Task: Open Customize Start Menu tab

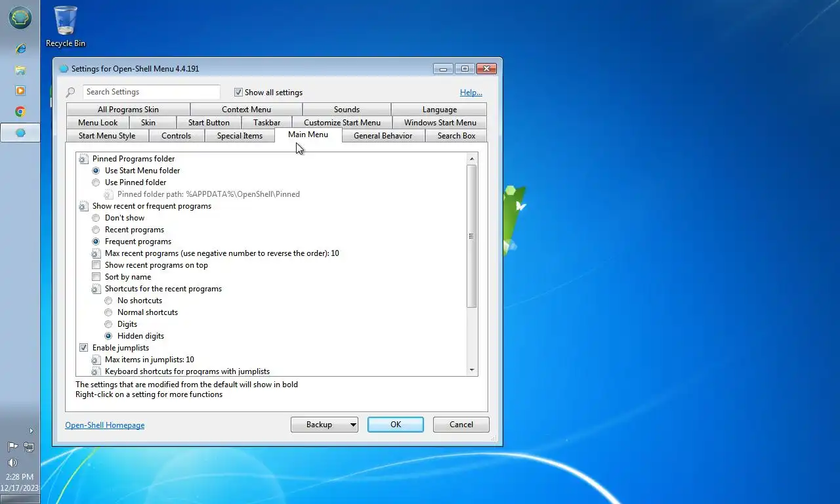Action: point(342,123)
